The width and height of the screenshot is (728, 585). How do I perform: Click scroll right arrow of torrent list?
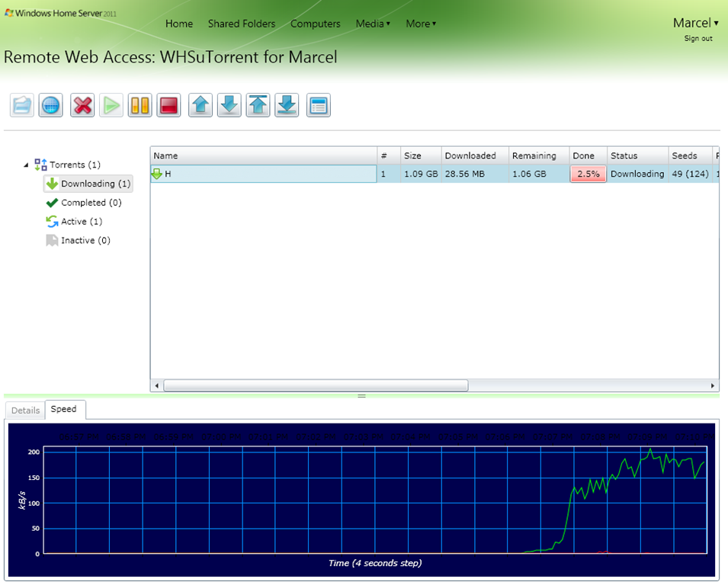713,385
